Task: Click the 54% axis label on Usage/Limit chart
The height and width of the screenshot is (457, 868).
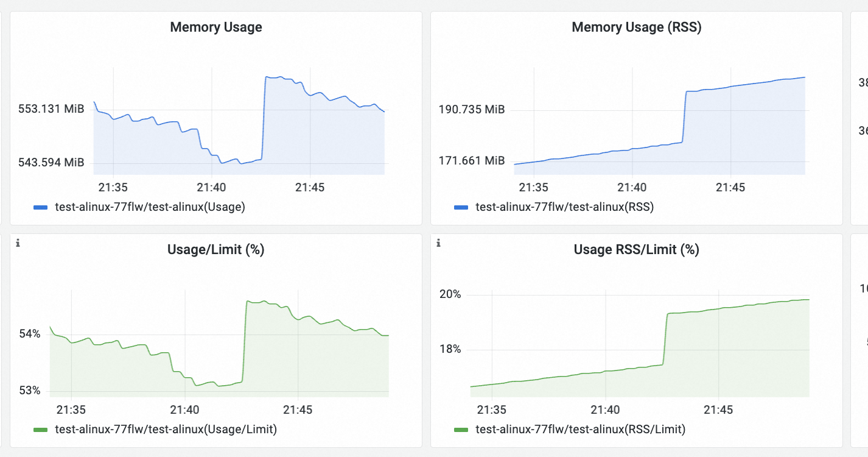Action: coord(30,334)
